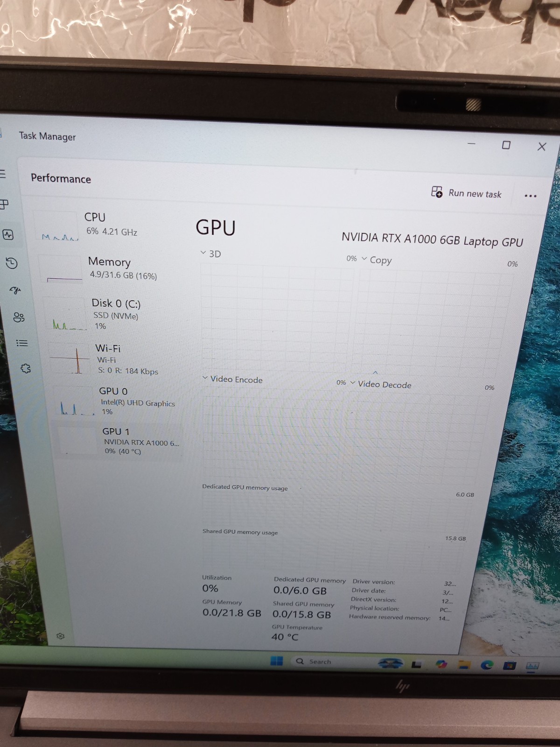The height and width of the screenshot is (747, 560).
Task: Click the GPU Temperature '40 °C' value
Action: coord(285,637)
